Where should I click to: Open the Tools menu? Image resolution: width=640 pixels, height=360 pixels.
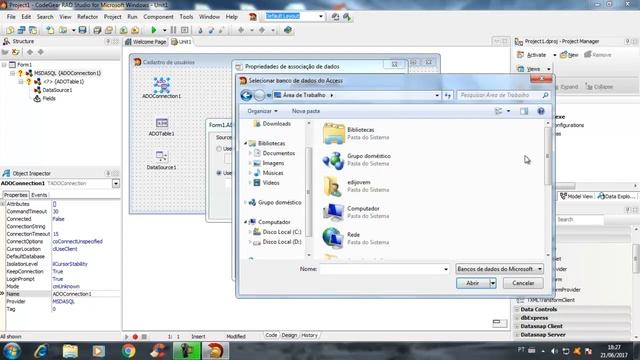[x=186, y=17]
